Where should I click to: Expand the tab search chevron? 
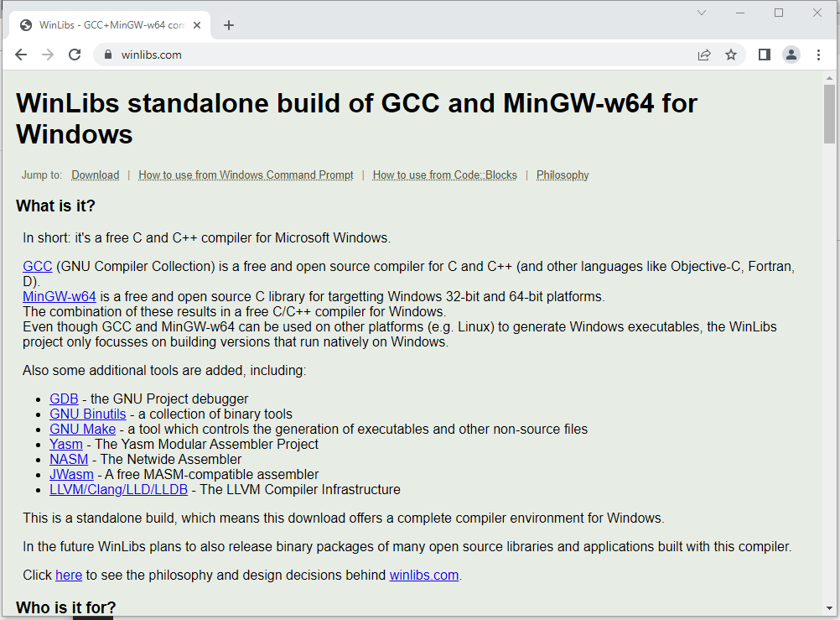coord(702,13)
